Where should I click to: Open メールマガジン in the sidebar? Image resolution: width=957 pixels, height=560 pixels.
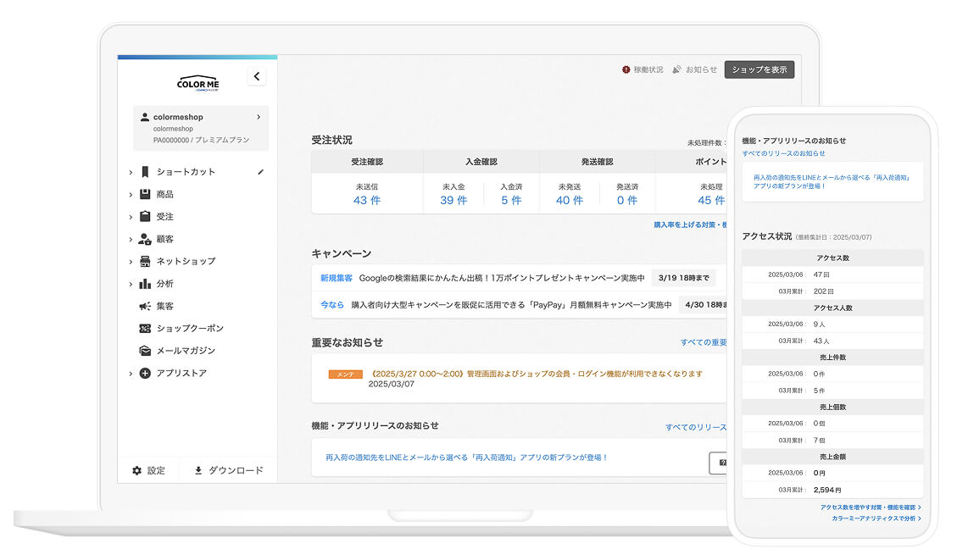[186, 351]
